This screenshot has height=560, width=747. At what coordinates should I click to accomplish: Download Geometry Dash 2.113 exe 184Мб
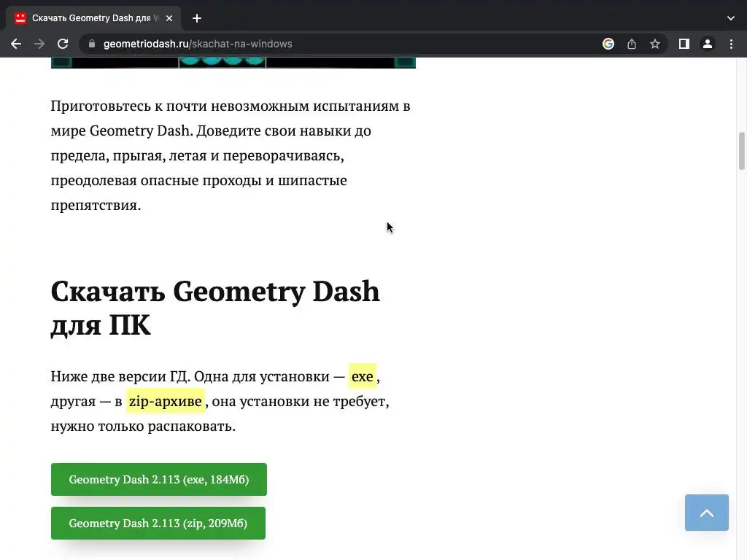pyautogui.click(x=158, y=479)
